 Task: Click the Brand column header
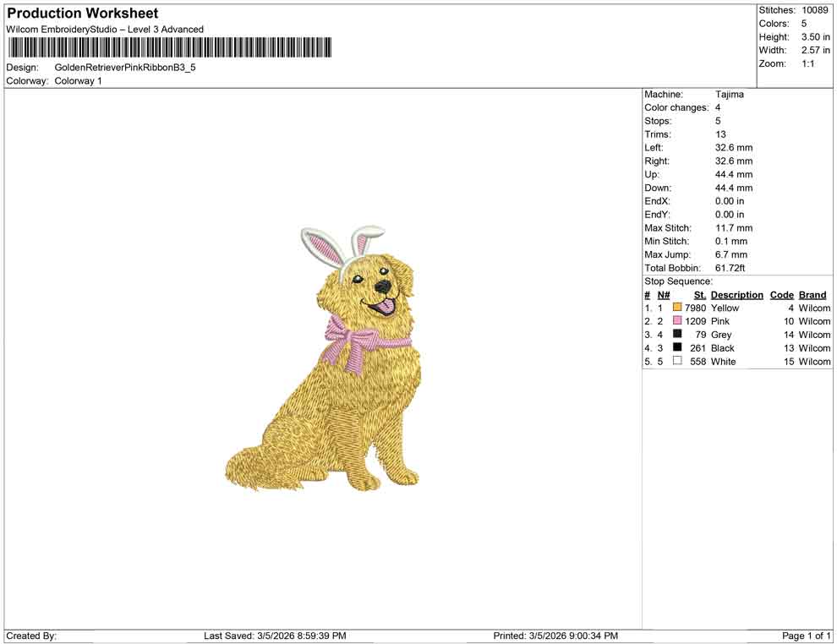tap(812, 294)
